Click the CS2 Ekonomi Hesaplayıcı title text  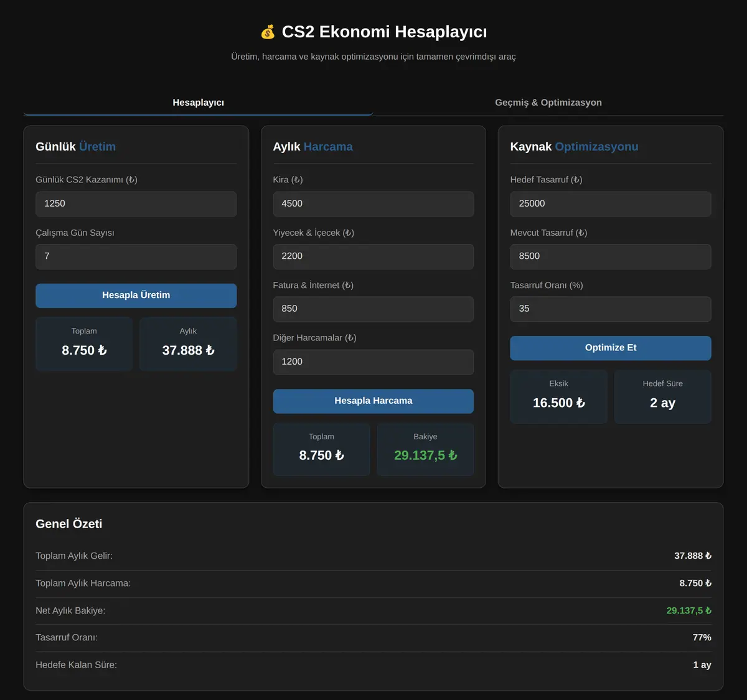pyautogui.click(x=385, y=32)
